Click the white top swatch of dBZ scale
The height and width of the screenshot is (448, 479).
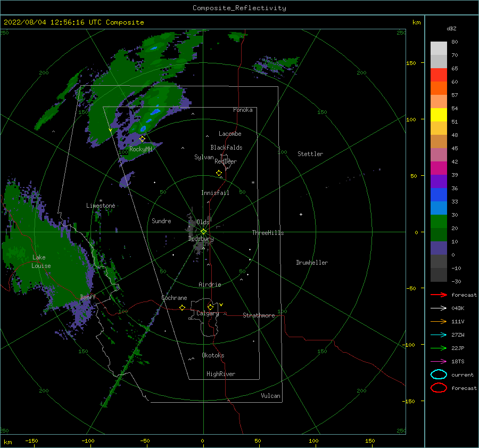439,48
